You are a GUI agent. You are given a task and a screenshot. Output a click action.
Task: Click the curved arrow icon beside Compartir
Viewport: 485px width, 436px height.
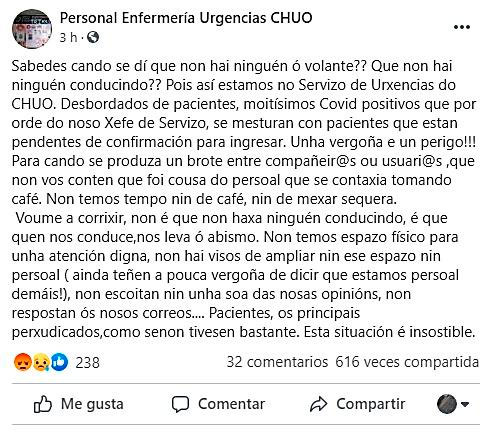319,404
